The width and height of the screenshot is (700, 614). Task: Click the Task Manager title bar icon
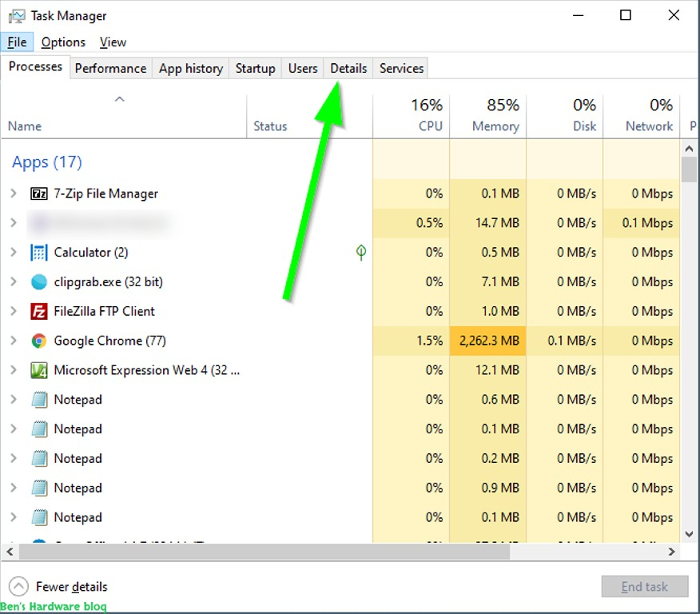point(17,16)
